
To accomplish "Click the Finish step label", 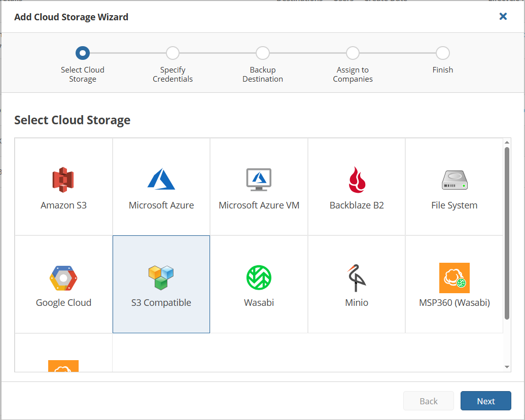I will (x=443, y=69).
